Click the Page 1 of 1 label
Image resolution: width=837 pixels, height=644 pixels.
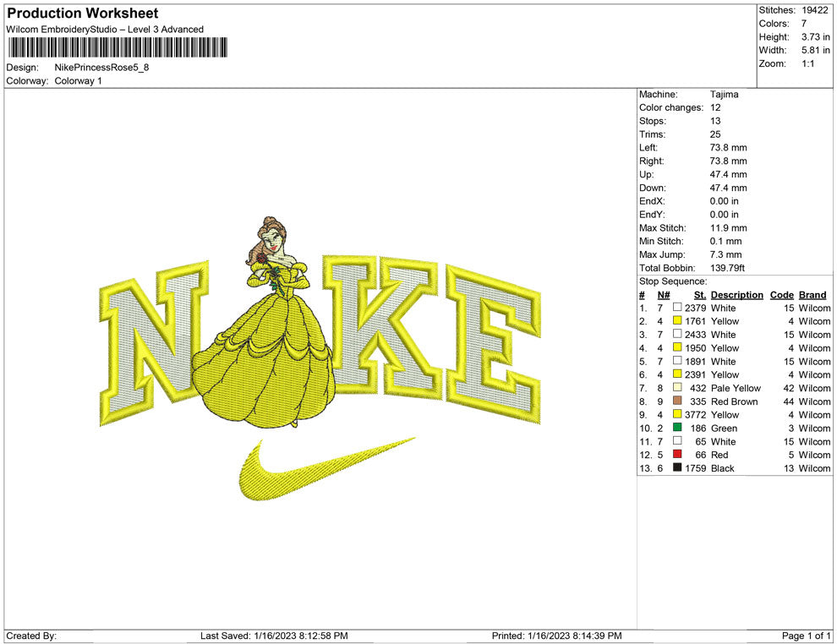pos(806,636)
